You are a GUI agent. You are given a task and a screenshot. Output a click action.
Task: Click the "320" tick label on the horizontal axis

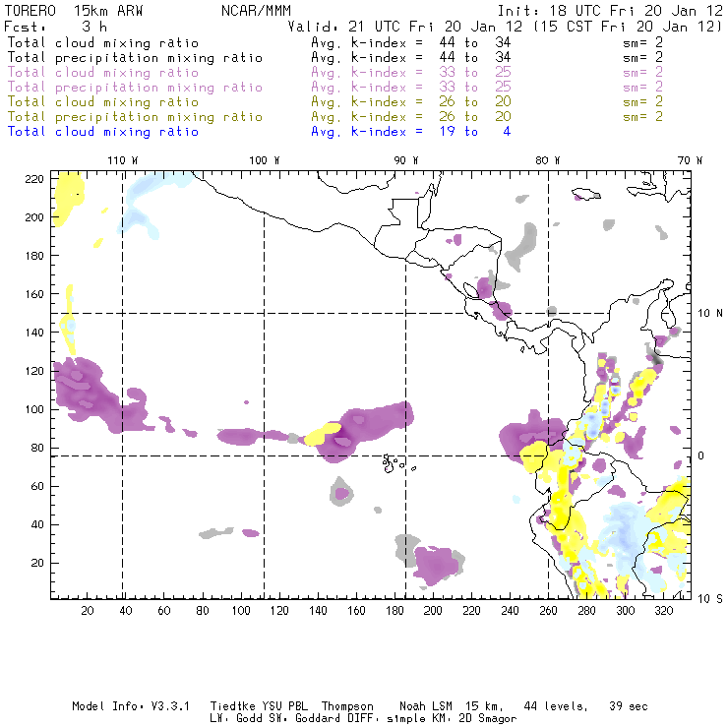[x=663, y=611]
